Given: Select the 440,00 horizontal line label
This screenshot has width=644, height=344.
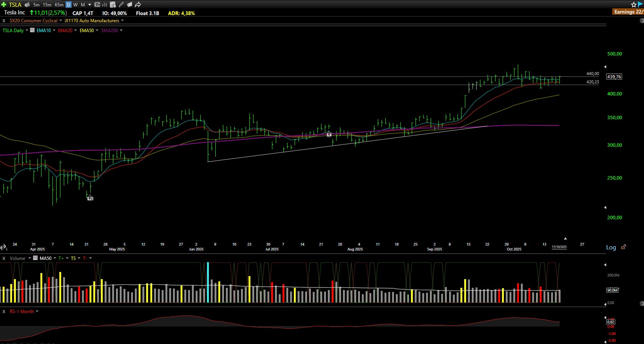Looking at the screenshot, I should click(593, 74).
